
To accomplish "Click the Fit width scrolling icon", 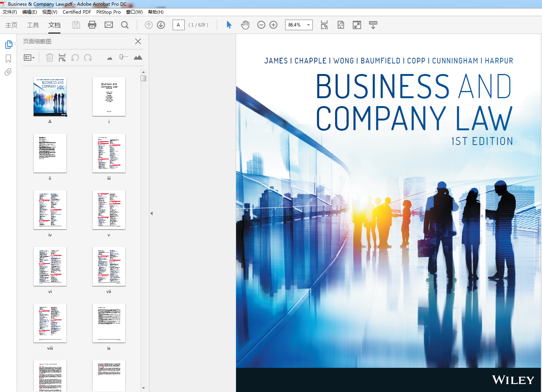I will 324,25.
